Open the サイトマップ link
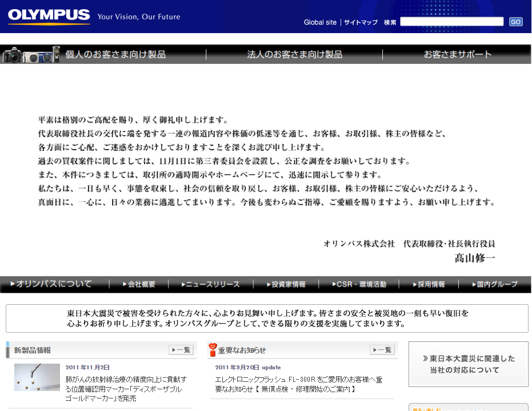This screenshot has width=532, height=411. [361, 22]
